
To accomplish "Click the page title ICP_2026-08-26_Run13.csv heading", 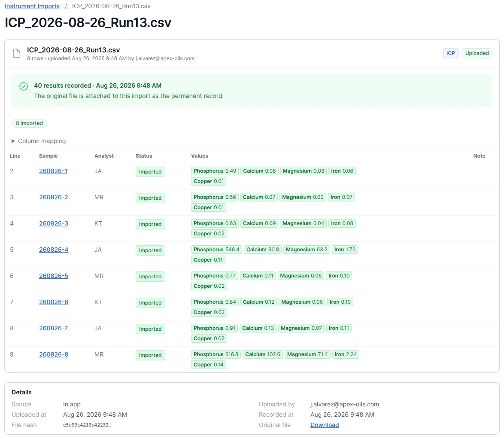I will [x=88, y=22].
